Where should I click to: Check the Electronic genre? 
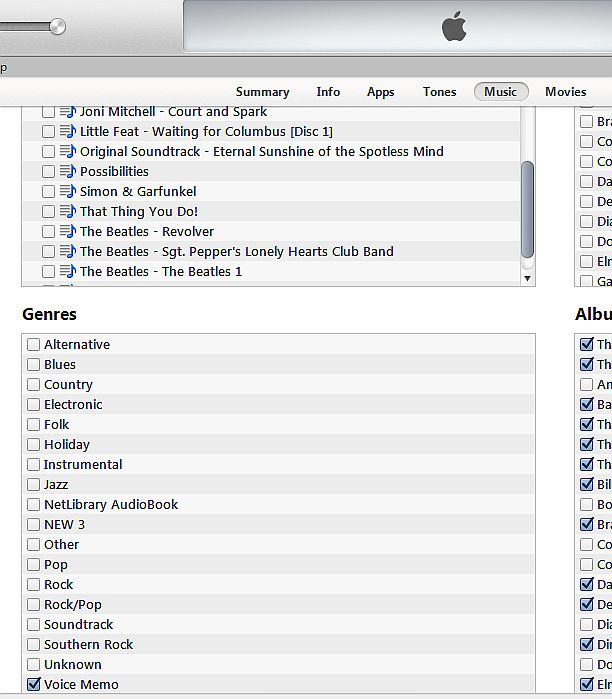coord(33,405)
